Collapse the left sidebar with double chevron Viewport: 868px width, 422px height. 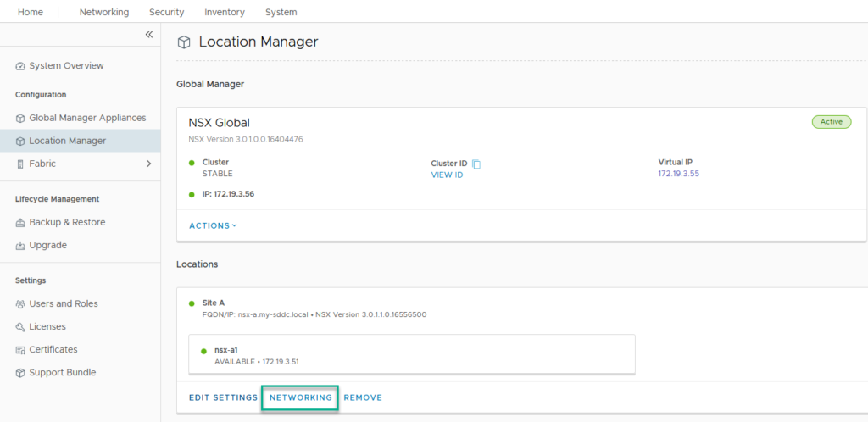point(149,34)
